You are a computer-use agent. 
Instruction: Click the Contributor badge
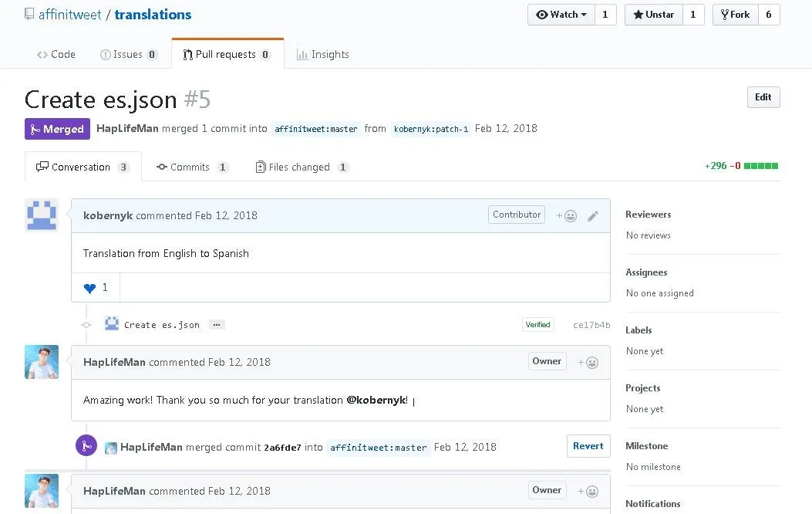[517, 215]
